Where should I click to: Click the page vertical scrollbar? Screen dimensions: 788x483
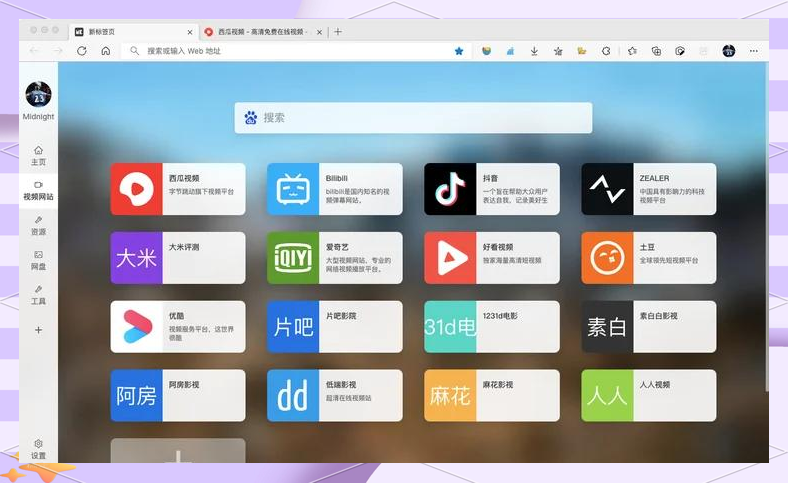point(766,226)
